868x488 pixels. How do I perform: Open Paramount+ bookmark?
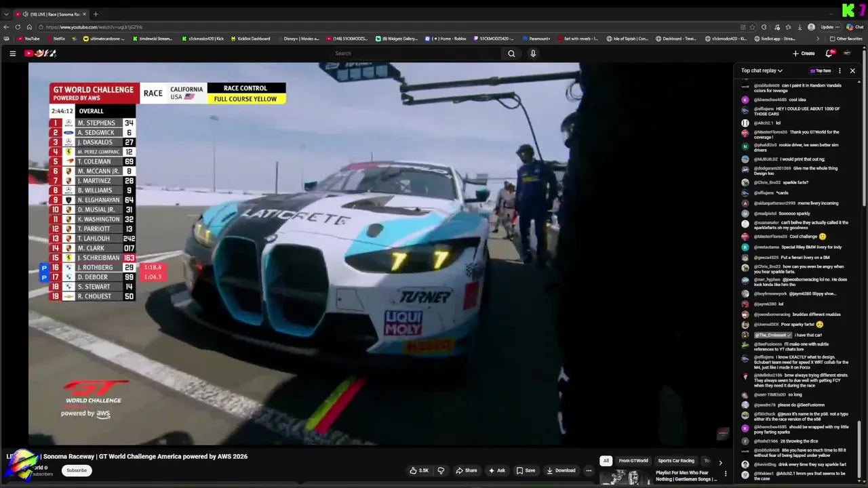[x=536, y=39]
